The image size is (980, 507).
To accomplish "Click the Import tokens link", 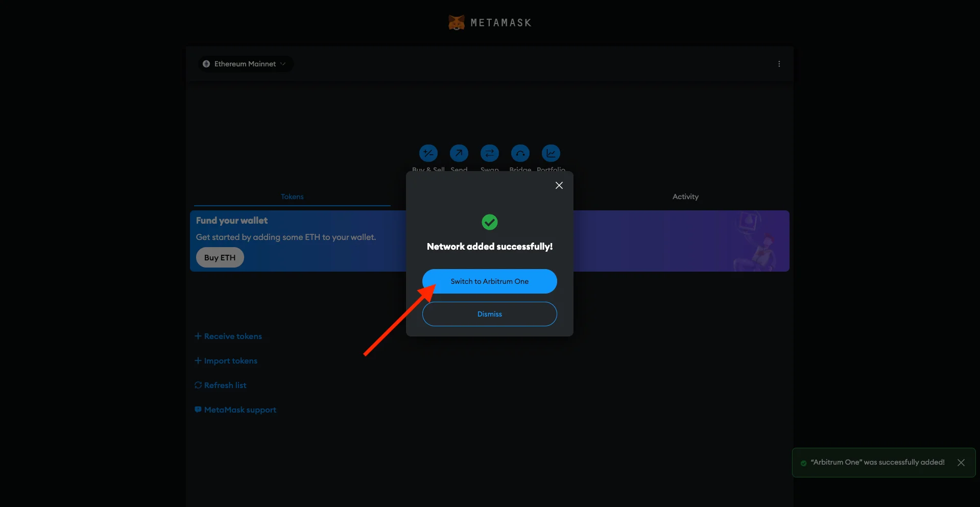I will point(226,360).
